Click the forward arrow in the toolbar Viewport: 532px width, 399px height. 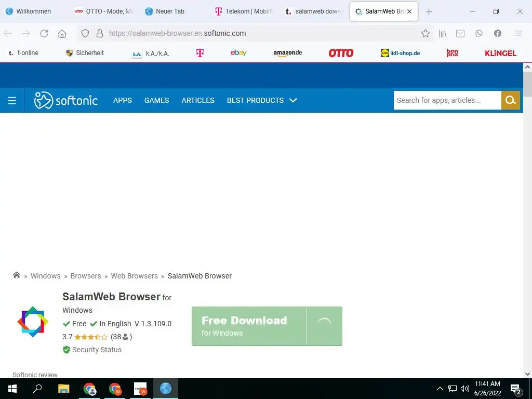click(x=26, y=33)
